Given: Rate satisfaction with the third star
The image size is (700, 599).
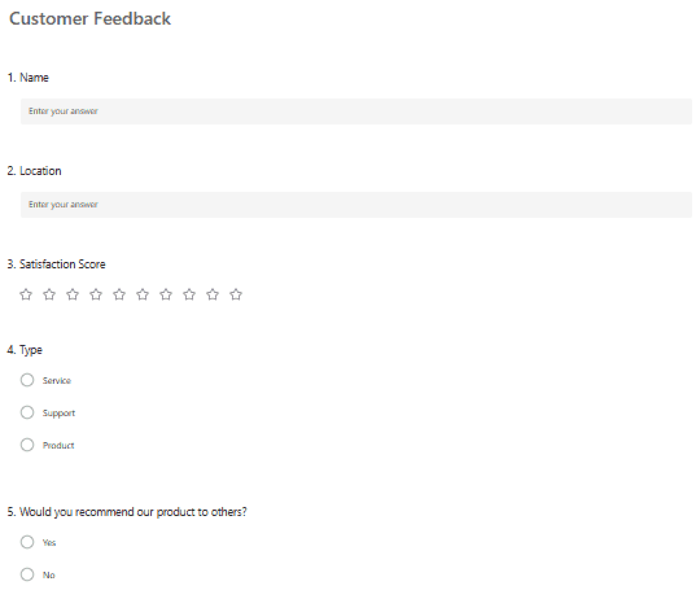Looking at the screenshot, I should pyautogui.click(x=72, y=294).
